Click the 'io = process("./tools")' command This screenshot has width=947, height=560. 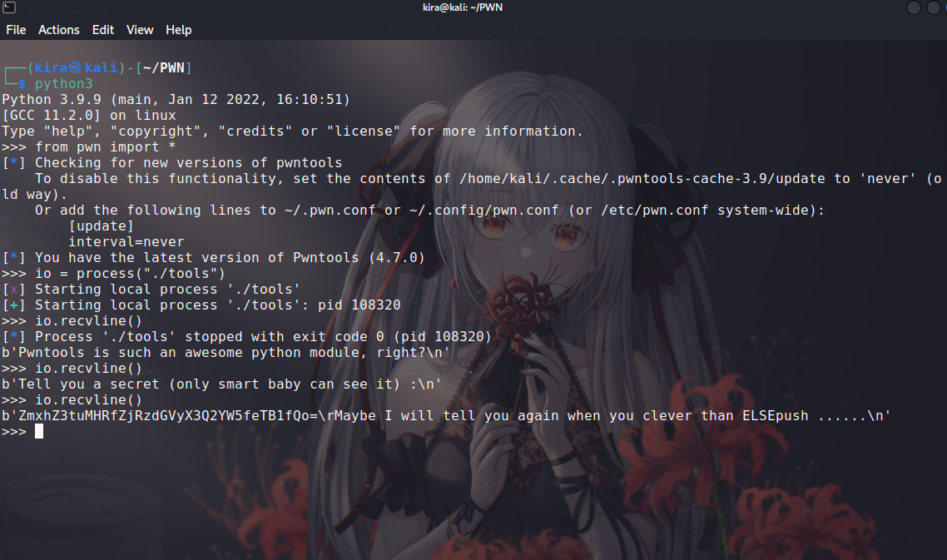click(x=130, y=273)
